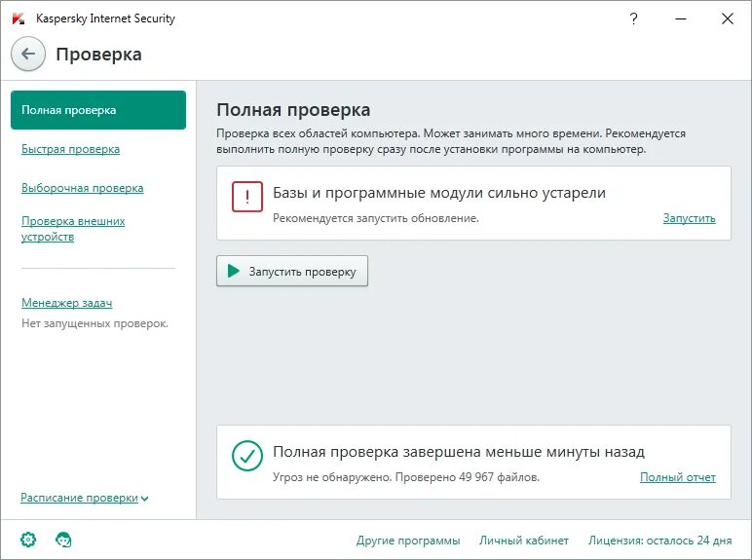The image size is (752, 560).
Task: Click heading 'Базы и программные модули сильно устарели'
Action: pyautogui.click(x=439, y=193)
